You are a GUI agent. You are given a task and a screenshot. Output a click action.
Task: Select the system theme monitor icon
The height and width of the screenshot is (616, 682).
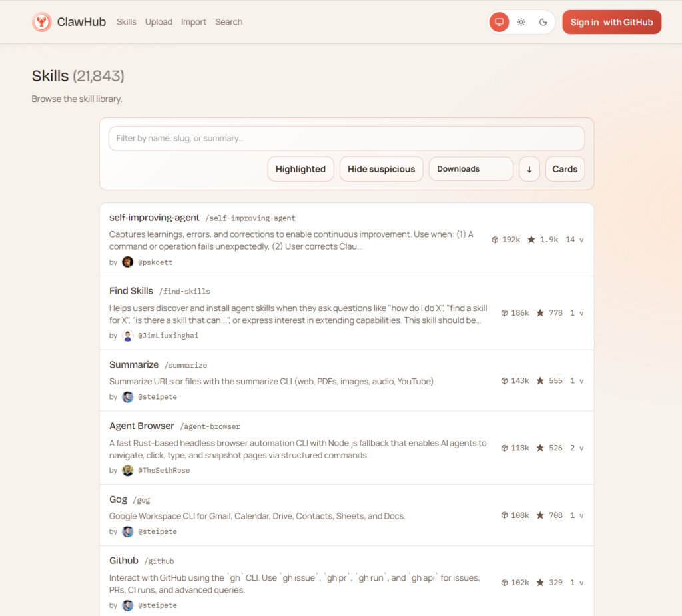499,22
